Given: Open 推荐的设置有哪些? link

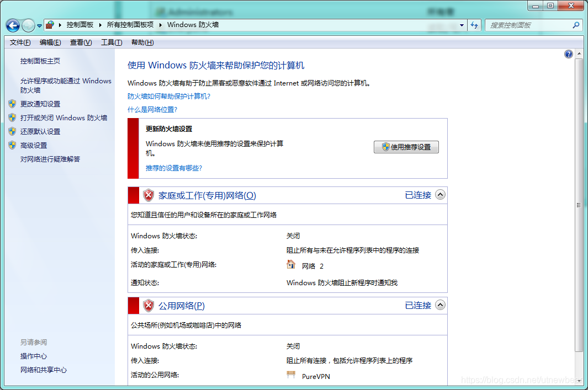Looking at the screenshot, I should pos(173,168).
